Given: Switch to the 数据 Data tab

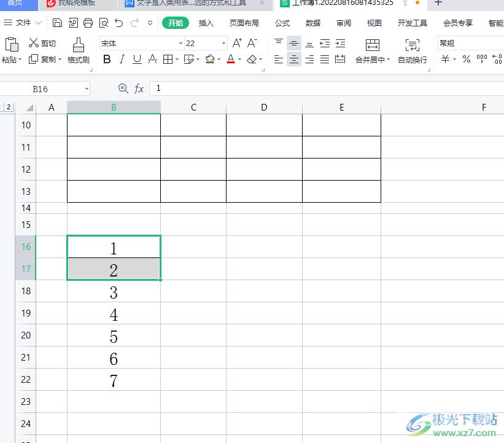Looking at the screenshot, I should click(x=312, y=23).
